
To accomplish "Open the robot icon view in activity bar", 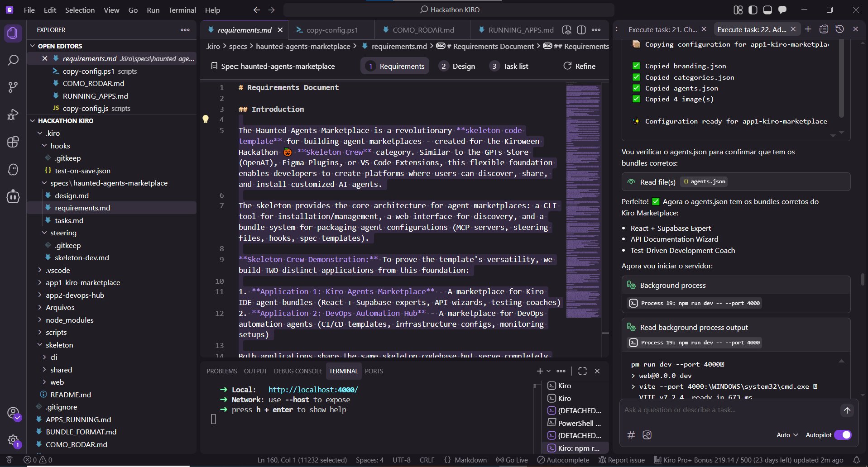I will coord(13,196).
